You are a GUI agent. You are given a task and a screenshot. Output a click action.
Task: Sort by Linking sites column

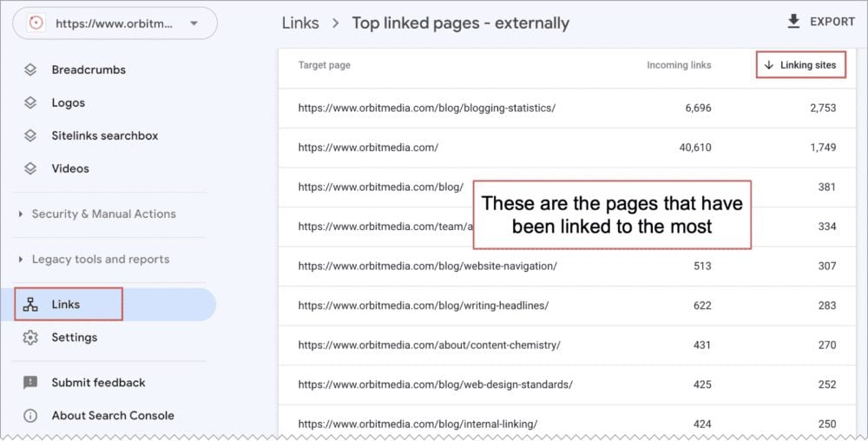pyautogui.click(x=801, y=65)
